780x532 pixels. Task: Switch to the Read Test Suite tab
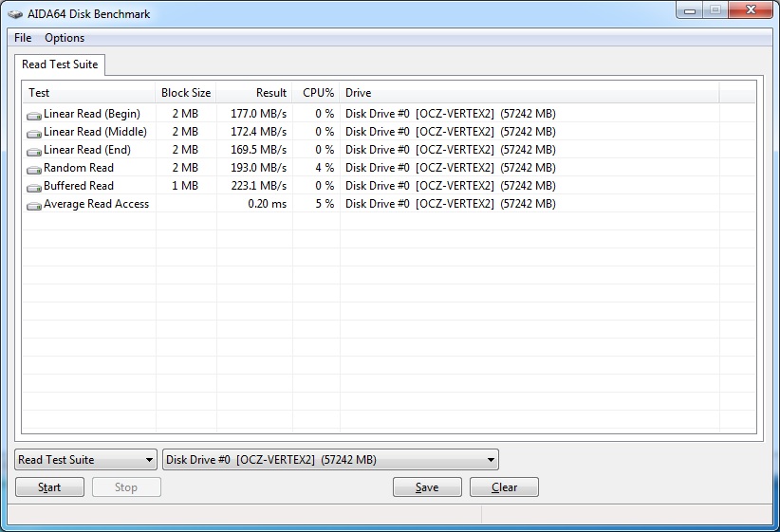coord(61,64)
